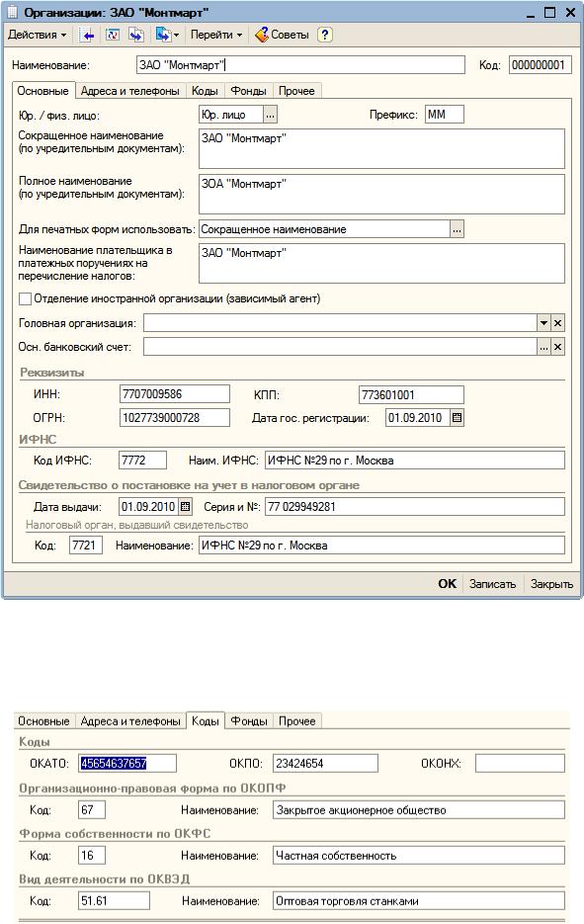Click the tax authority Код field 7721

pyautogui.click(x=85, y=546)
